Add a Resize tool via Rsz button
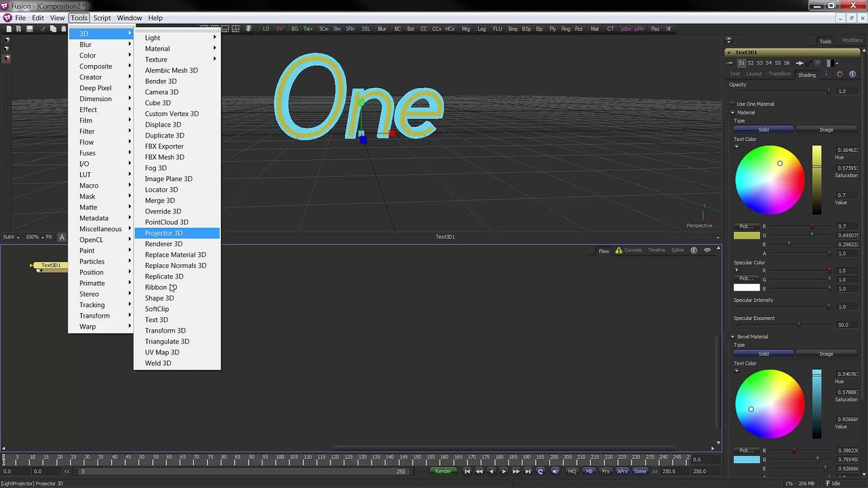Viewport: 868px width, 488px height. coord(655,28)
